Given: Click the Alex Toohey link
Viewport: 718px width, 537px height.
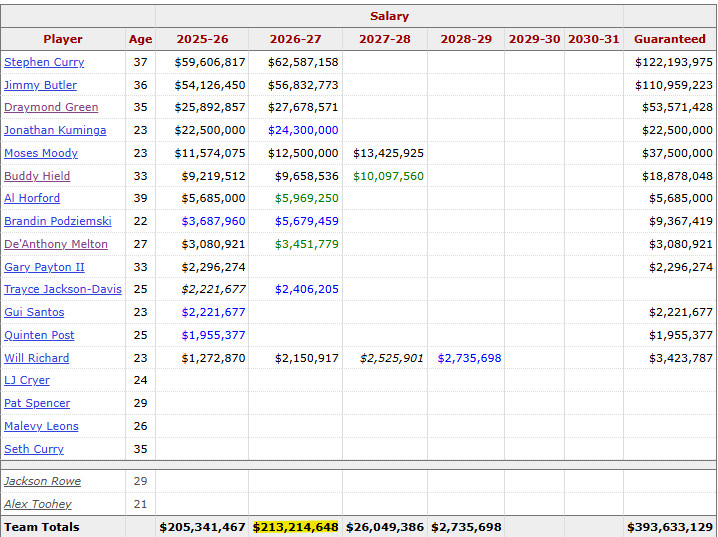Looking at the screenshot, I should coord(38,504).
